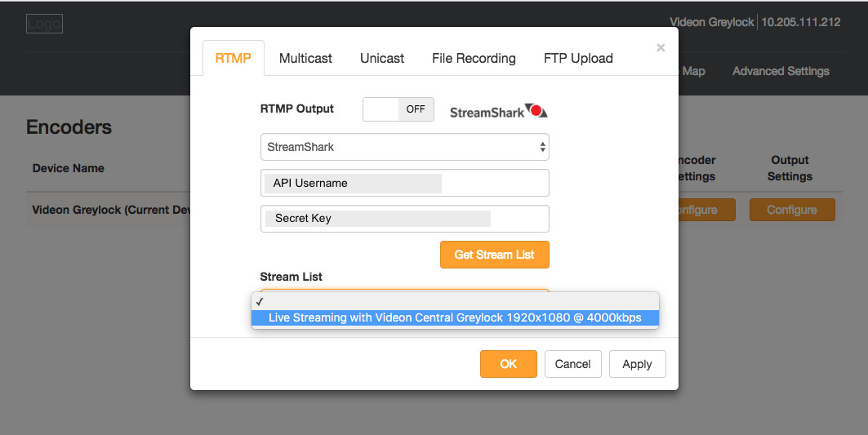Click the Secret Key field

405,219
